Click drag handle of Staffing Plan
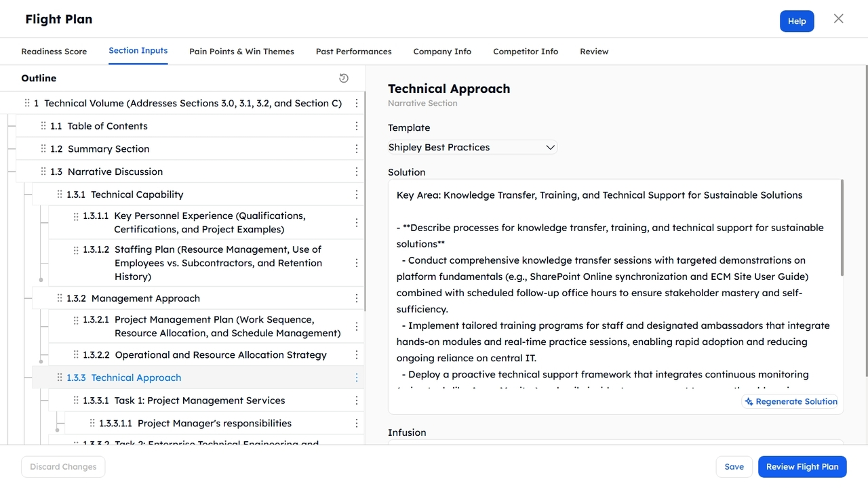Image resolution: width=868 pixels, height=488 pixels. click(76, 250)
